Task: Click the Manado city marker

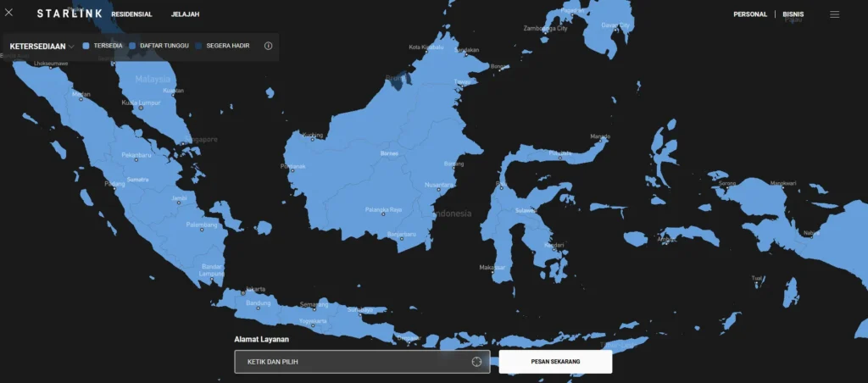Action: pyautogui.click(x=600, y=142)
